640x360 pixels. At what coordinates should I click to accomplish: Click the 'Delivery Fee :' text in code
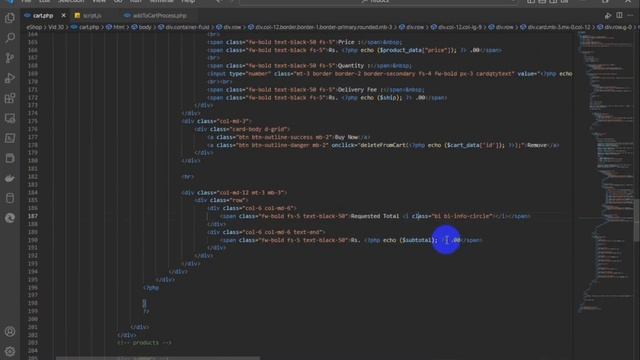359,89
